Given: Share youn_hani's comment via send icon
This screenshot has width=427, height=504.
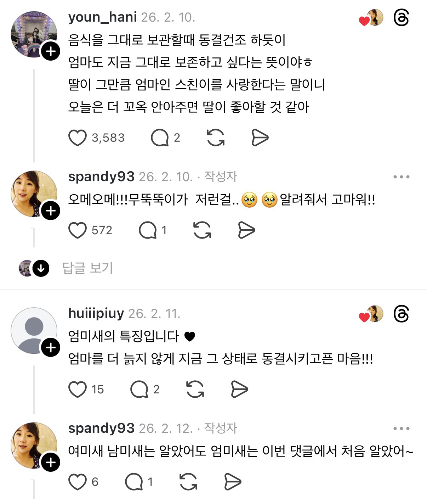Looking at the screenshot, I should pos(260,138).
